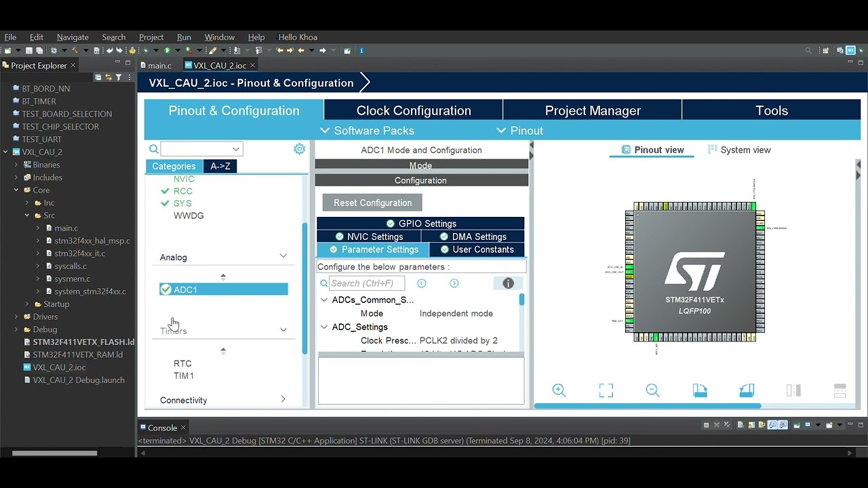Open the Project menu
This screenshot has height=488, width=868.
click(x=151, y=37)
